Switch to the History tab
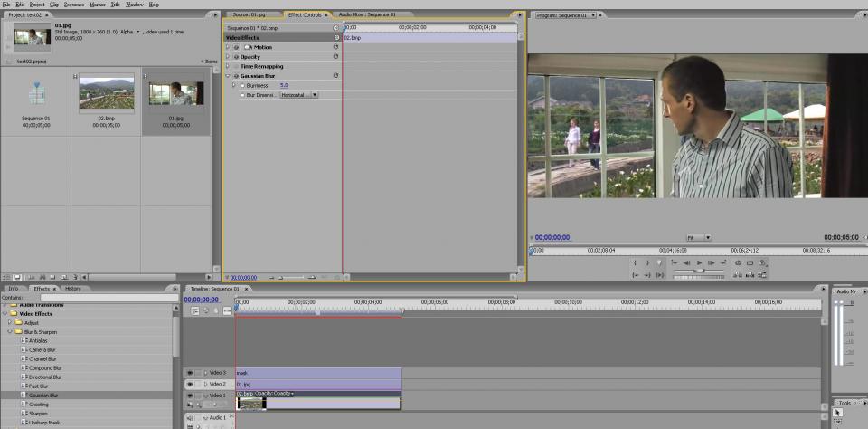 [72, 289]
